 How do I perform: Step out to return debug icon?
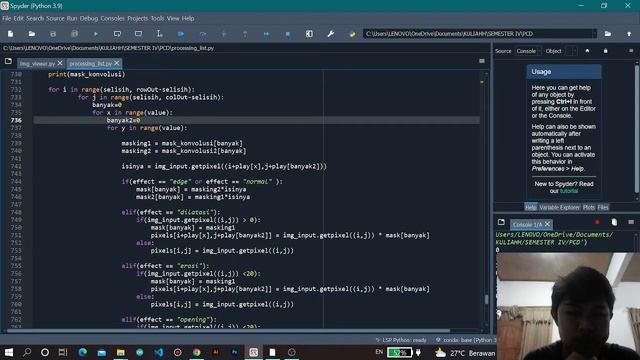tap(245, 34)
